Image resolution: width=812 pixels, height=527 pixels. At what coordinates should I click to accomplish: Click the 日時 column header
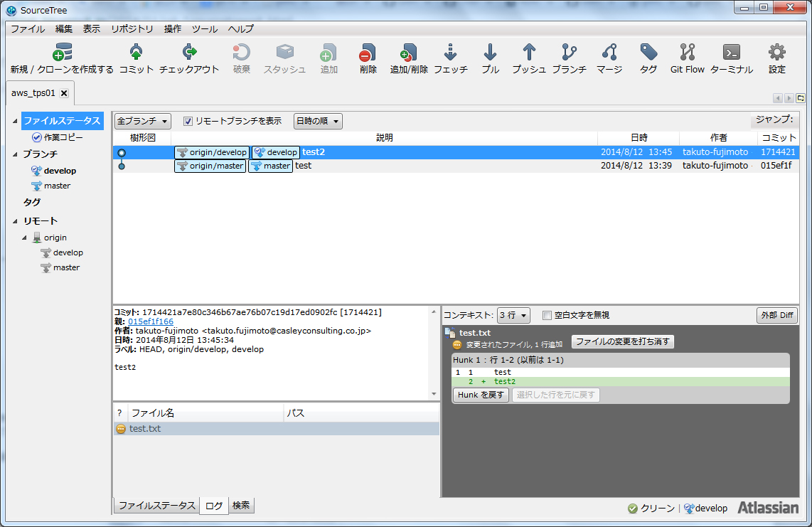pyautogui.click(x=639, y=138)
